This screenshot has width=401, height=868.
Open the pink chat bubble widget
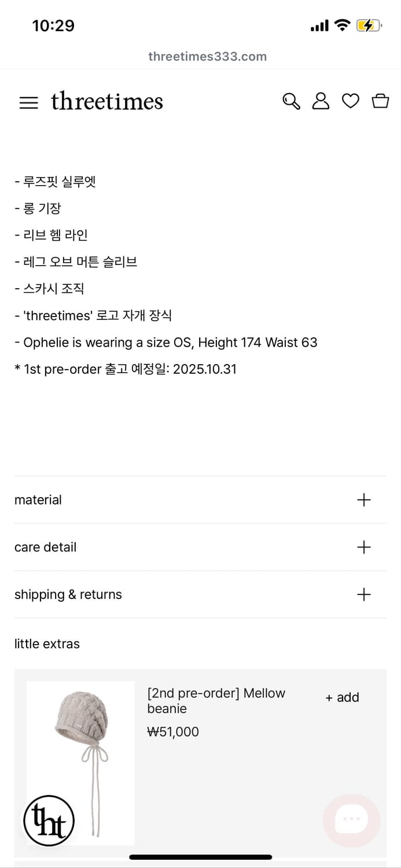351,821
